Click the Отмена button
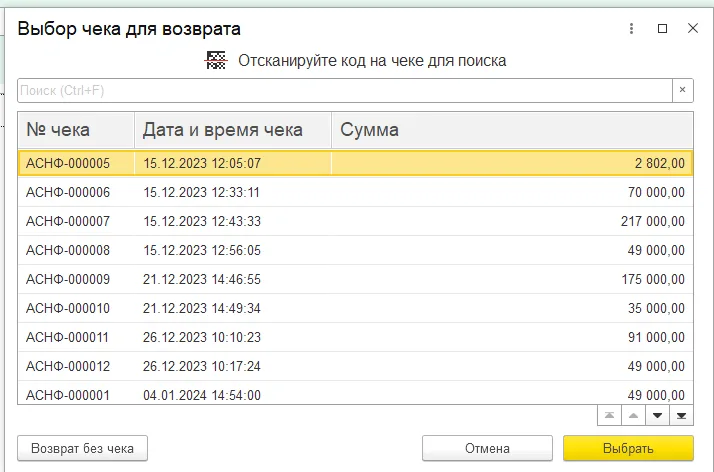Screen dimensions: 714x472 point(487,448)
